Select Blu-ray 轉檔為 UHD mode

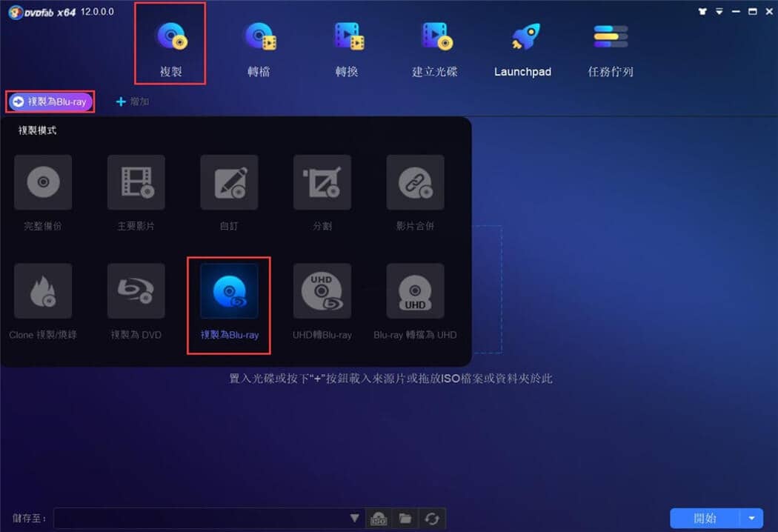(x=415, y=302)
